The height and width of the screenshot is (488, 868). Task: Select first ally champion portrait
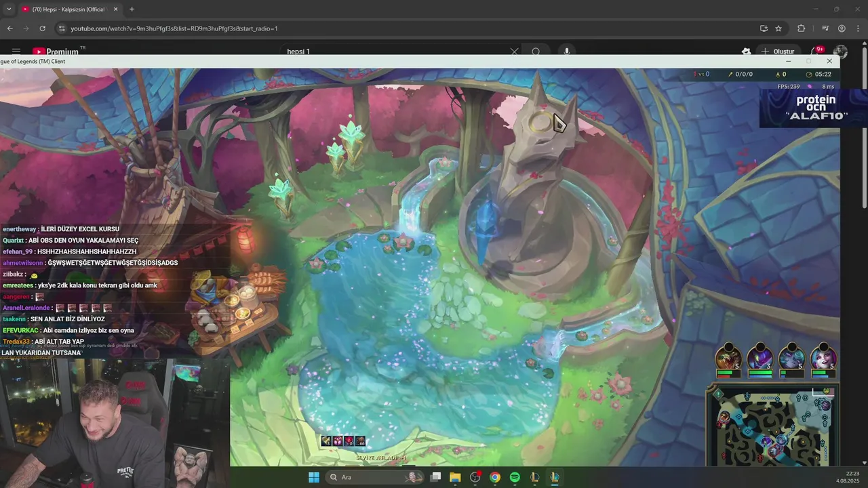pos(728,358)
